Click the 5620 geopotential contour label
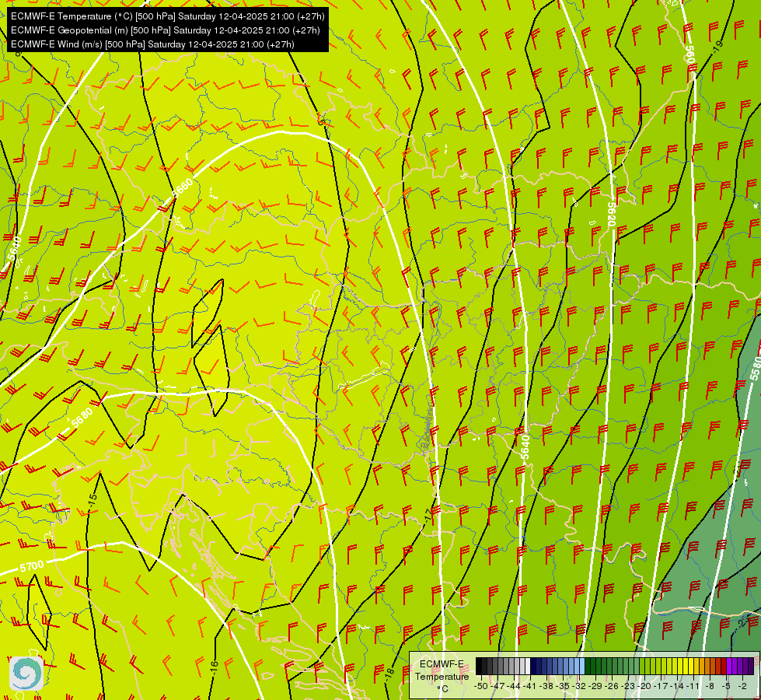This screenshot has height=700, width=761. pos(612,214)
